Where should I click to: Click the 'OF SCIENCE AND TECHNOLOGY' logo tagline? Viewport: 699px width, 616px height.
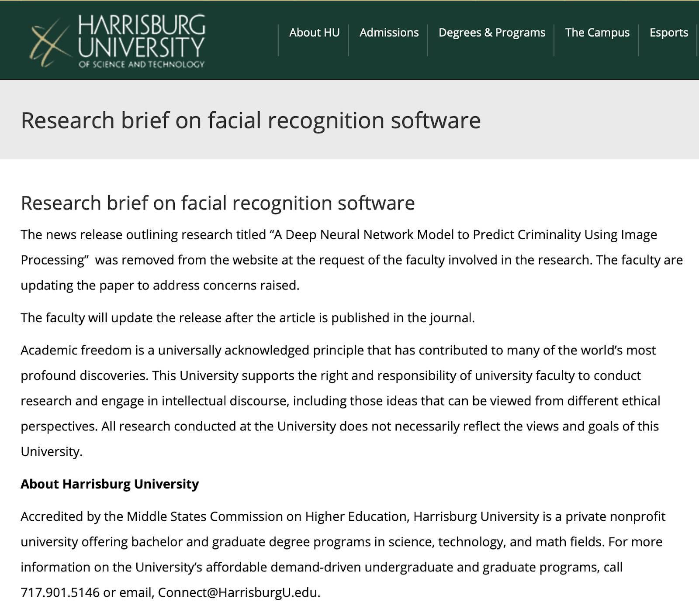(142, 64)
